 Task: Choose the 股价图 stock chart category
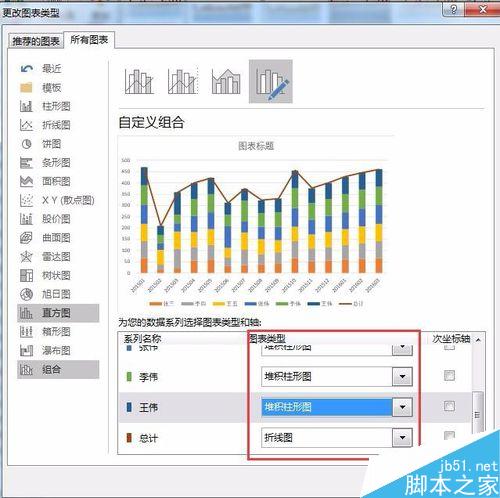(58, 219)
